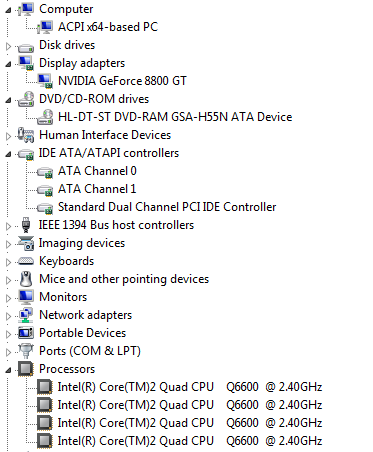Select 'Human Interface Devices' label
373x452 pixels.
[x=105, y=135]
